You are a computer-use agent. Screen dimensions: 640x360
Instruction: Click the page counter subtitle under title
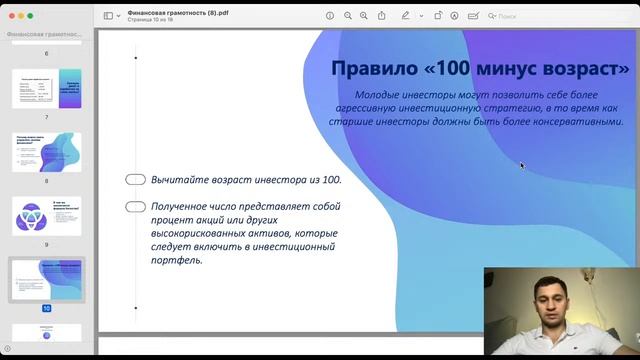[x=150, y=20]
